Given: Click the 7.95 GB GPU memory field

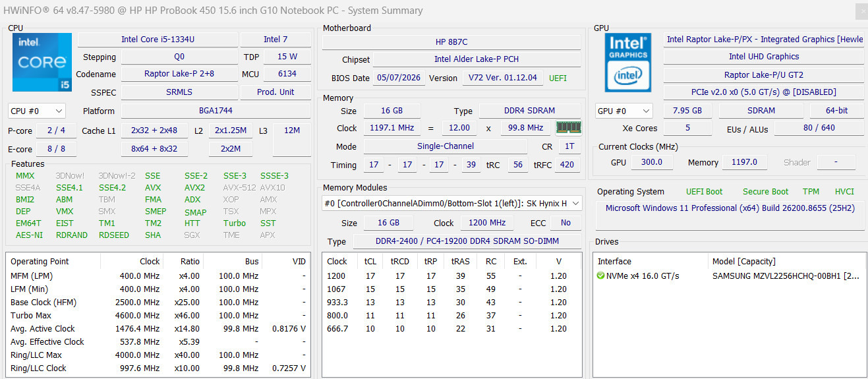Looking at the screenshot, I should [687, 111].
